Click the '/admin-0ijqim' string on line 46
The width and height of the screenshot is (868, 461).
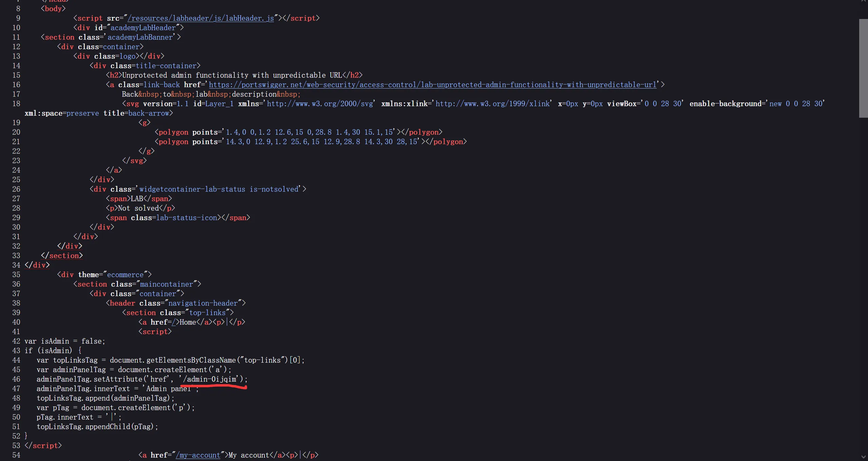point(211,379)
